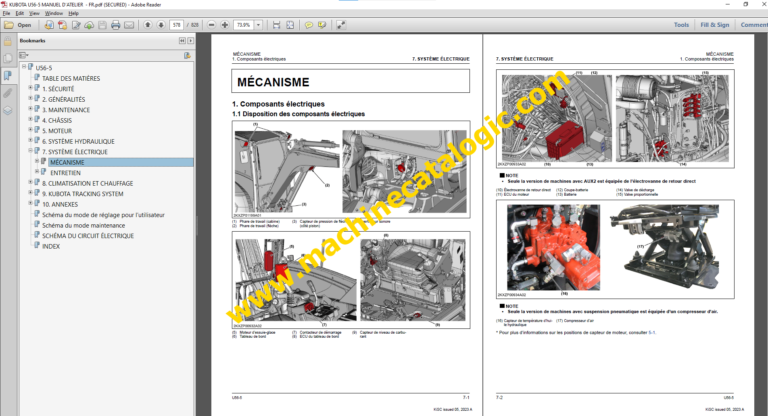Screen dimensions: 768x416
Task: Send file by email envelope icon
Action: 129,25
